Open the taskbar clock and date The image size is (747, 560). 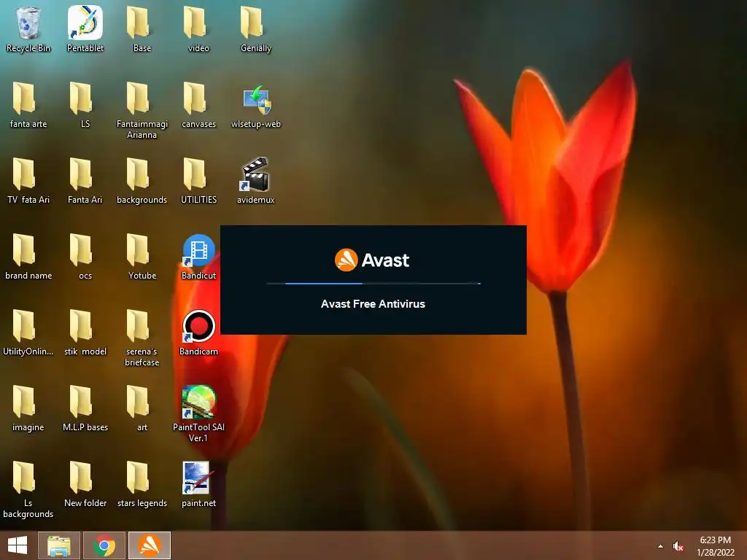(x=716, y=546)
